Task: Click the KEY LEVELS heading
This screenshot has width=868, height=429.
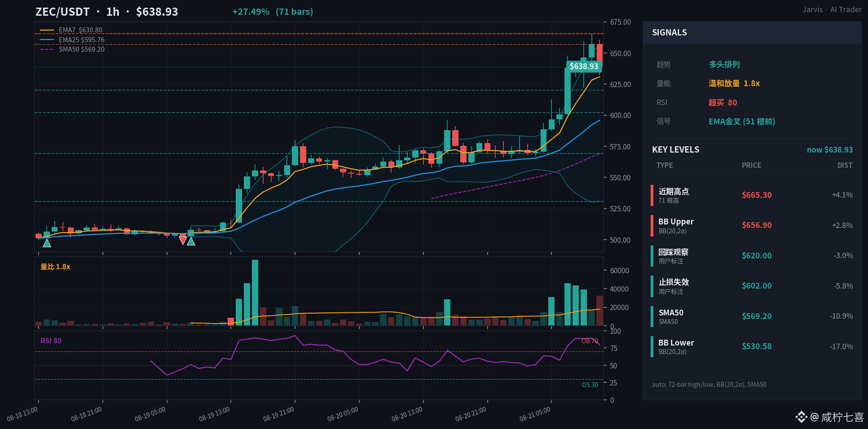Action: pyautogui.click(x=675, y=150)
